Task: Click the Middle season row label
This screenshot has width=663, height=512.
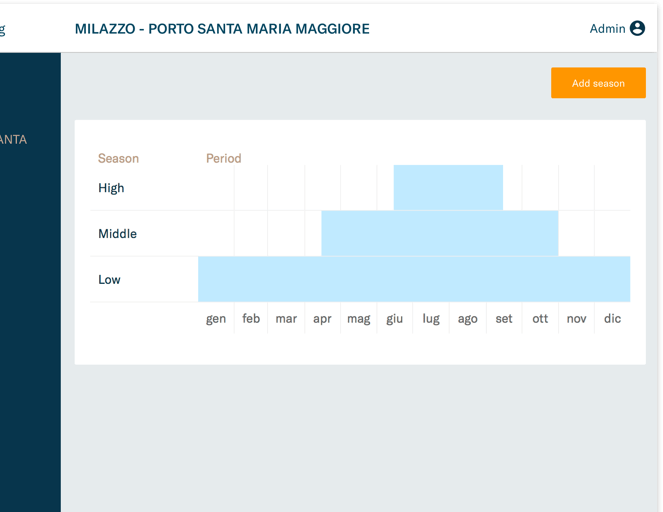Action: tap(118, 234)
